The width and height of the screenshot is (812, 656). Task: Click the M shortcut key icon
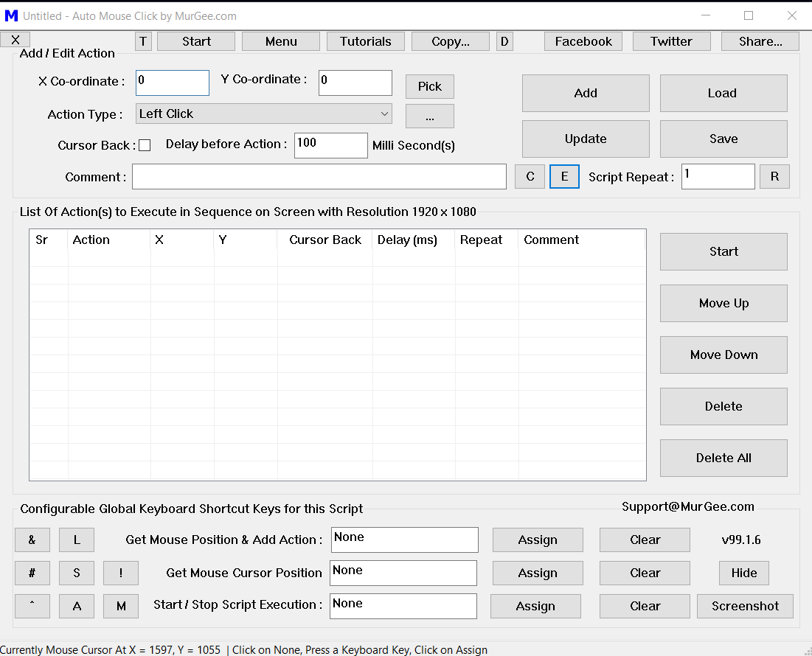tap(120, 606)
